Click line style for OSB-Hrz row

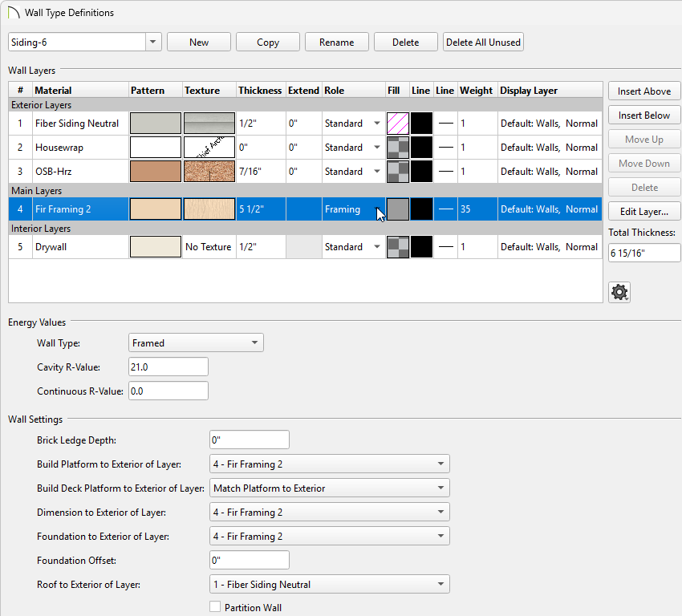[445, 172]
